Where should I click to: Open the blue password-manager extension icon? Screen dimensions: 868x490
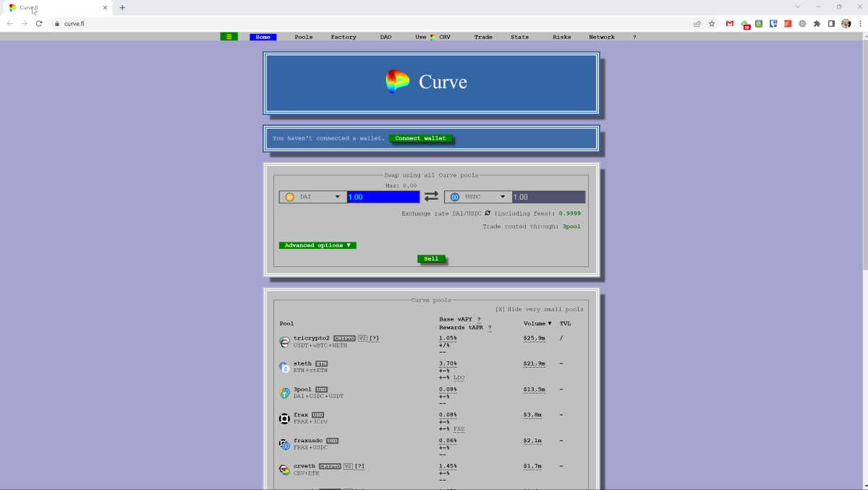click(x=773, y=23)
